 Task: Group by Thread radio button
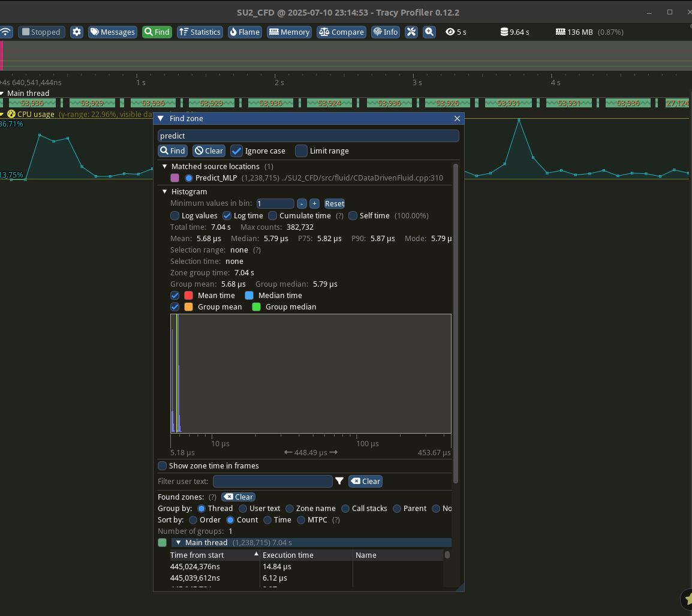coord(201,509)
